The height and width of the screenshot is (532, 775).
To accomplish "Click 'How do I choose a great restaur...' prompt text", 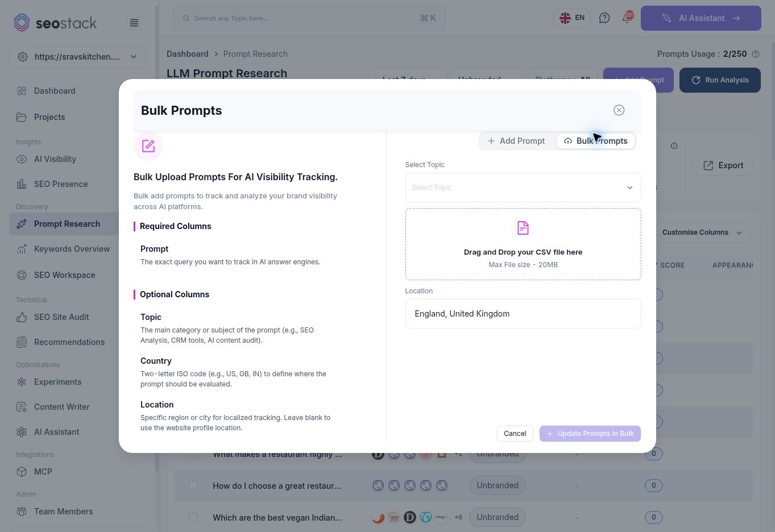I will pos(277,485).
